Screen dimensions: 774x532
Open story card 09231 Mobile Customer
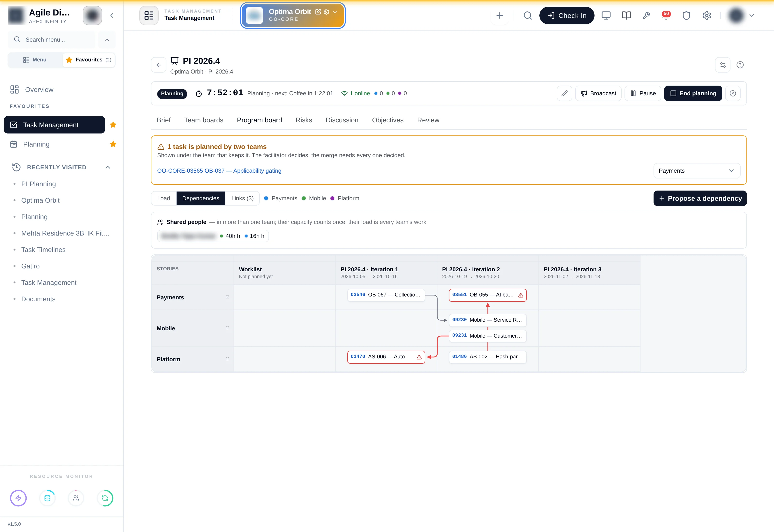click(x=488, y=336)
